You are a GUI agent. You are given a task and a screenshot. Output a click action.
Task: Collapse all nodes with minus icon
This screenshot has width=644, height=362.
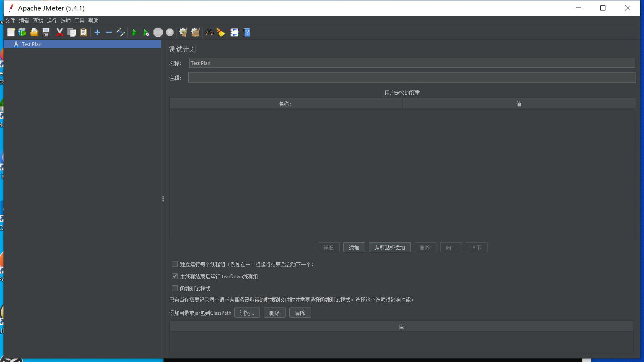click(109, 32)
